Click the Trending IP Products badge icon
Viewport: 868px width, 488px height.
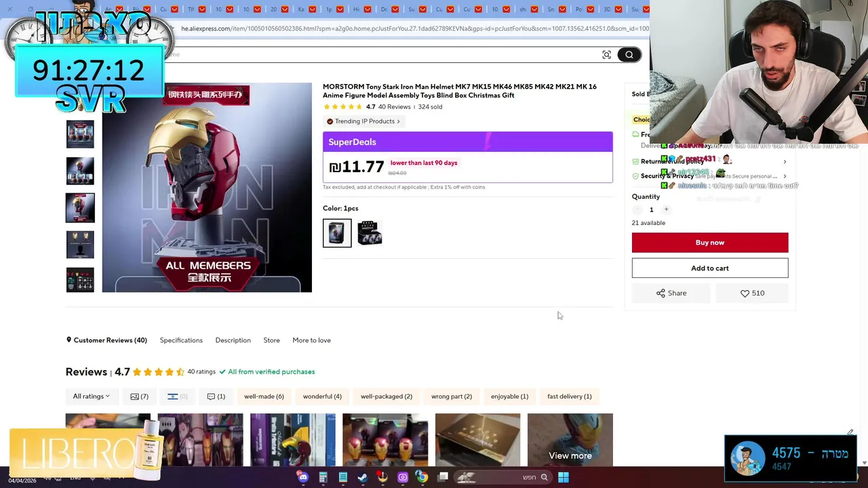click(330, 121)
